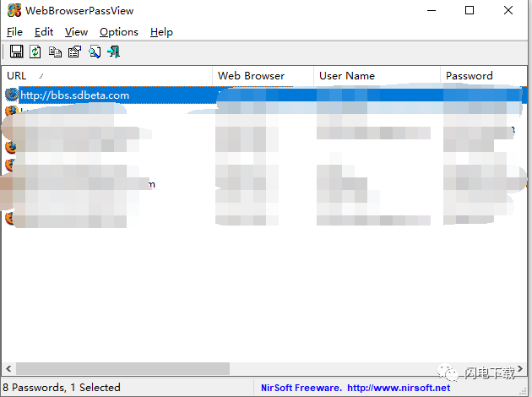Click the Save Selected Items floppy icon
This screenshot has height=397, width=532.
coord(16,52)
